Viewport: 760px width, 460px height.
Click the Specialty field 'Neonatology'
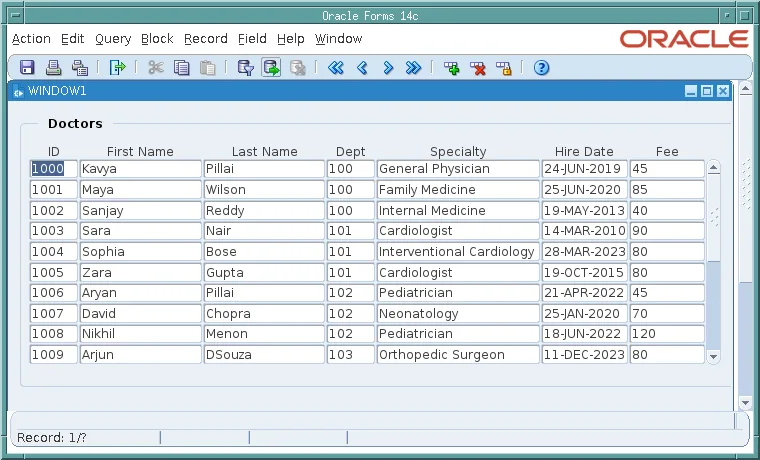click(x=458, y=314)
